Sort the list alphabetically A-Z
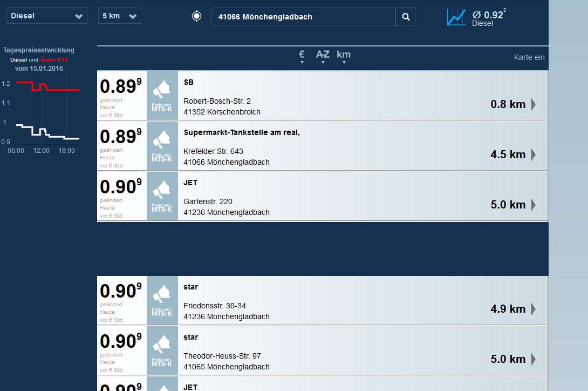 [323, 56]
